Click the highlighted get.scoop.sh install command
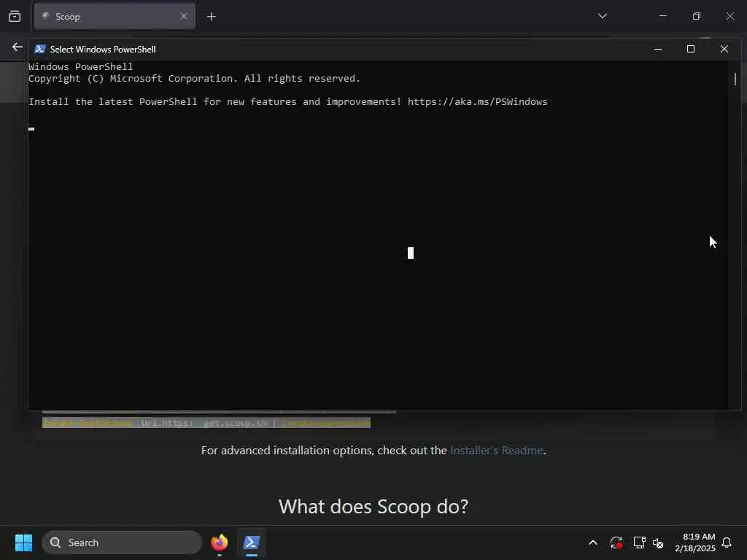The height and width of the screenshot is (560, 747). (206, 423)
